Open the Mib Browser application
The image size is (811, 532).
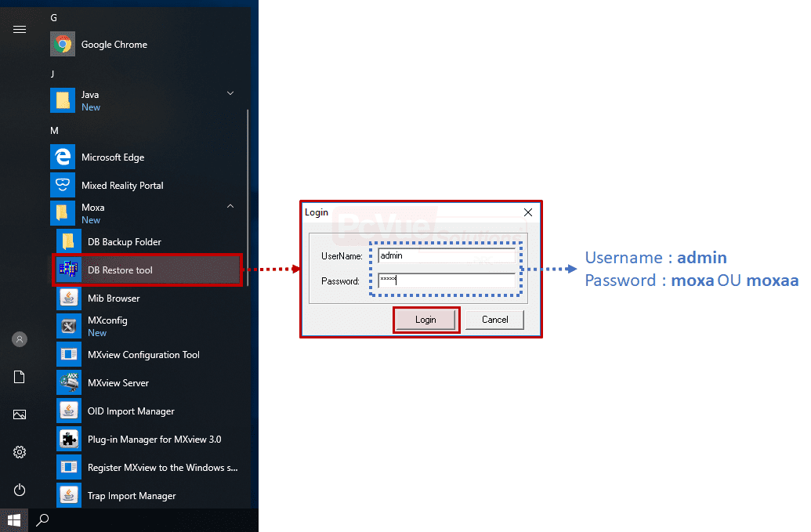tap(114, 299)
